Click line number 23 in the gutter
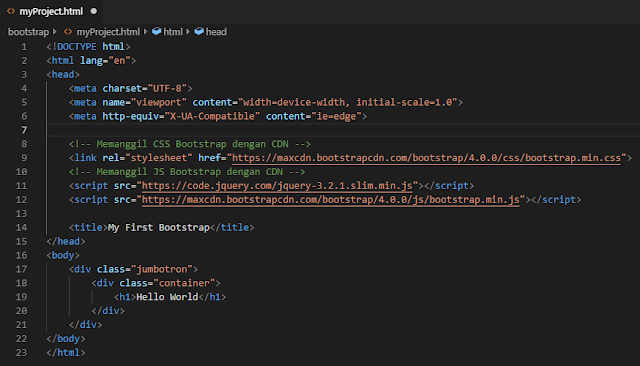The height and width of the screenshot is (366, 640). click(x=21, y=353)
